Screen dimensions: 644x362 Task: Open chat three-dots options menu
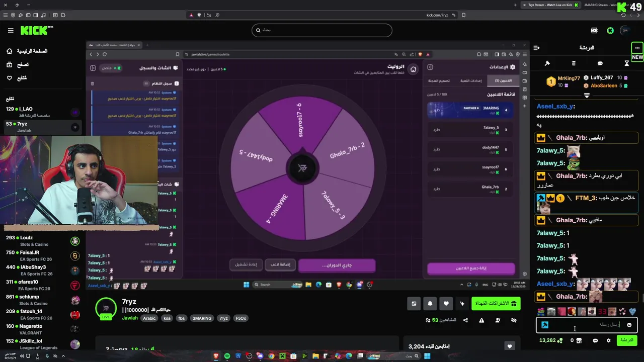click(637, 48)
